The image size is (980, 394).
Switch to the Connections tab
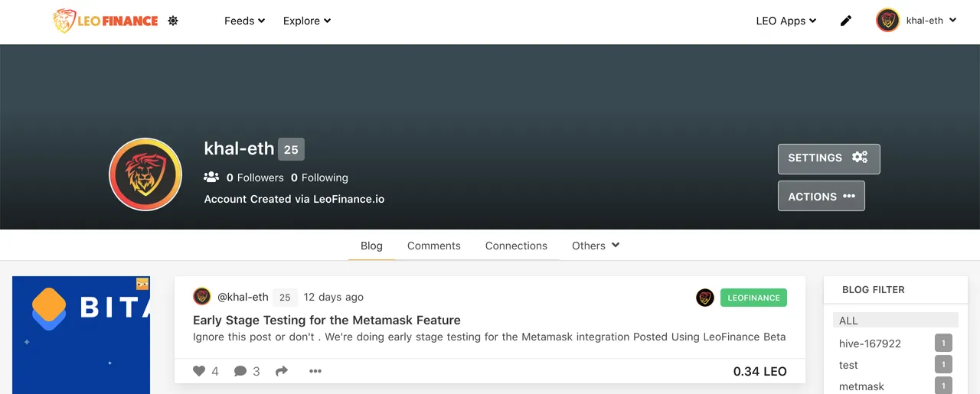point(516,246)
